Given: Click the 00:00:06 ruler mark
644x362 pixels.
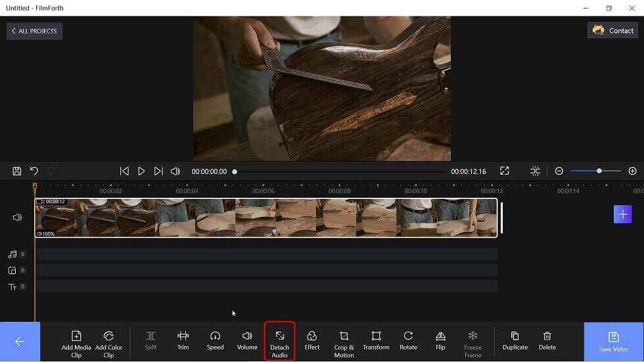Looking at the screenshot, I should pos(264,191).
